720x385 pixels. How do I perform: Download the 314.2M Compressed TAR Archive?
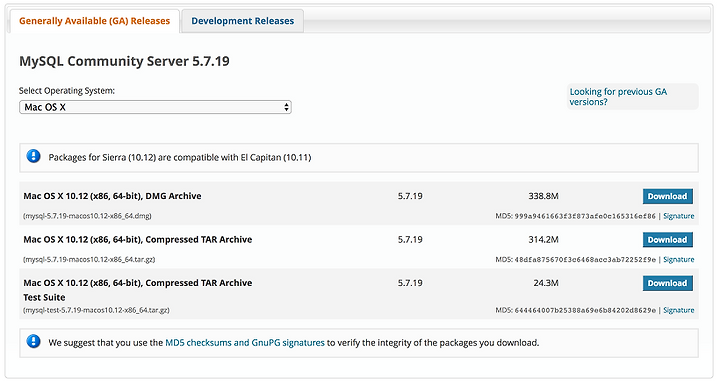click(x=668, y=240)
